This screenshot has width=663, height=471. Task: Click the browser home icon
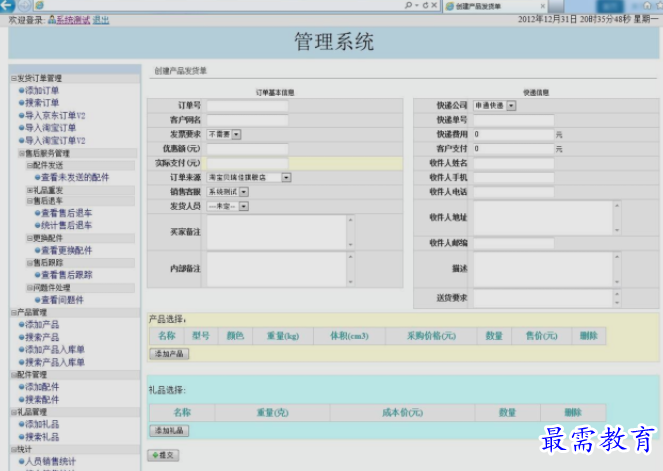(647, 5)
